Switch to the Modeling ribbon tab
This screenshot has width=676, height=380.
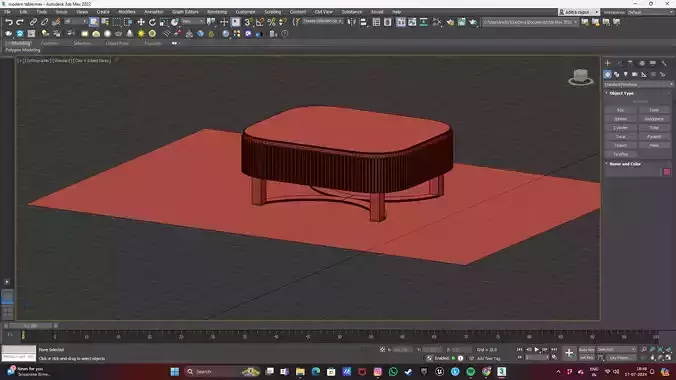point(20,43)
